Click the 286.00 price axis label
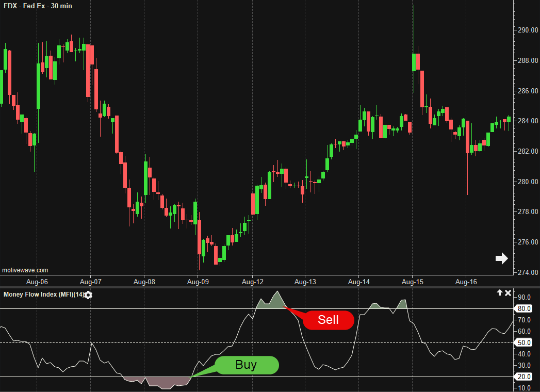540x392 pixels. coord(528,91)
